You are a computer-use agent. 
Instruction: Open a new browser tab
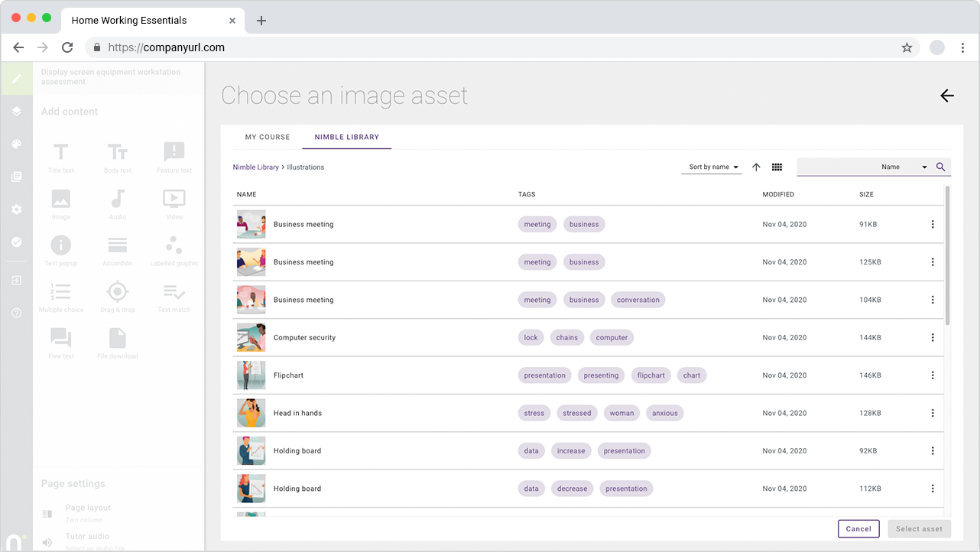click(261, 21)
